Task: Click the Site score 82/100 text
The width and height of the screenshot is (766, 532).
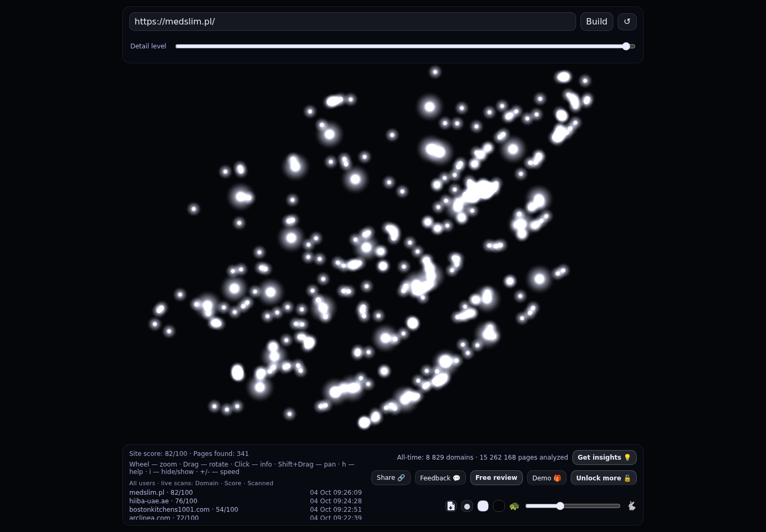Action: click(x=158, y=454)
